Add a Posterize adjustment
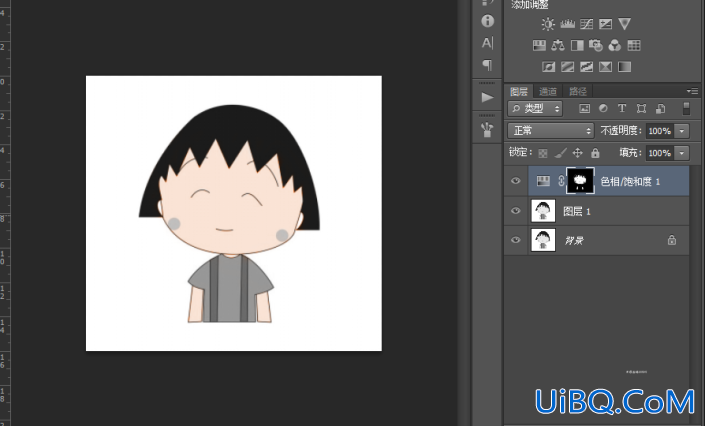Screen dimensions: 705x426 (567, 67)
